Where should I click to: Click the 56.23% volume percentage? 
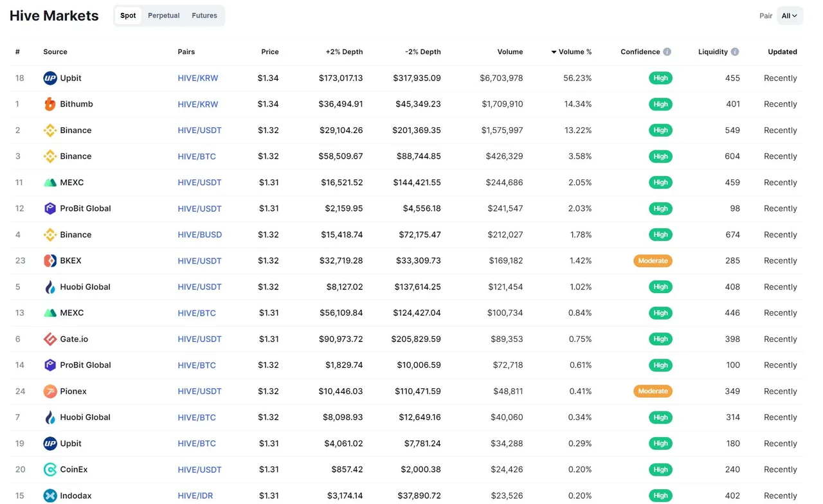click(577, 78)
